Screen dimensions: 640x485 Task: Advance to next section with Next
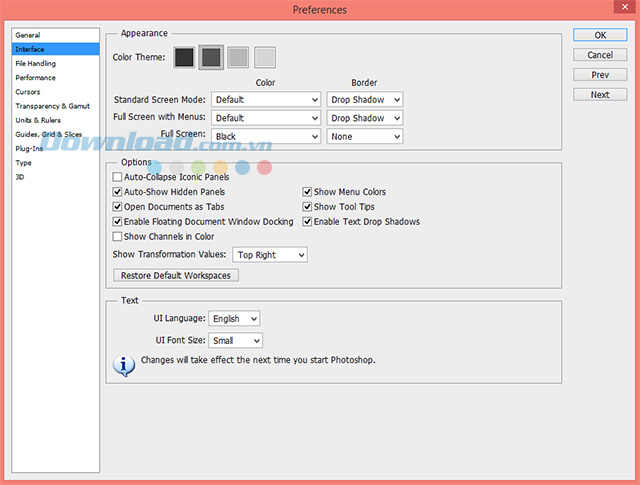click(600, 95)
